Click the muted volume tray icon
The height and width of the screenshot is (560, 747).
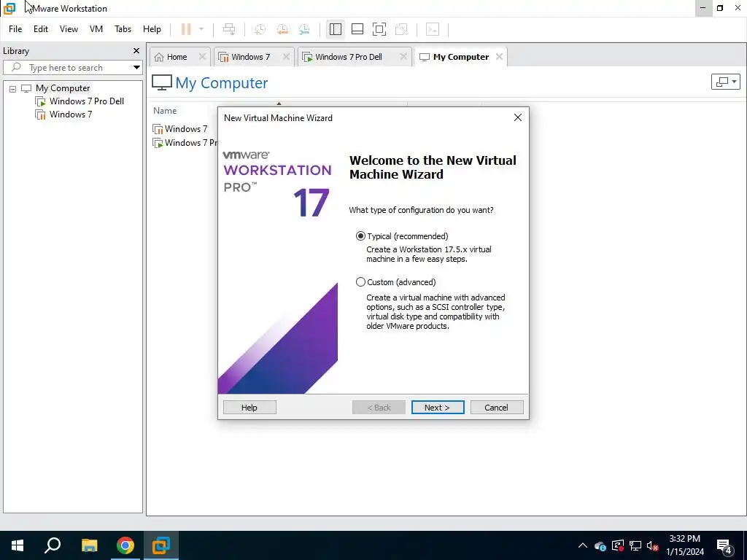652,545
